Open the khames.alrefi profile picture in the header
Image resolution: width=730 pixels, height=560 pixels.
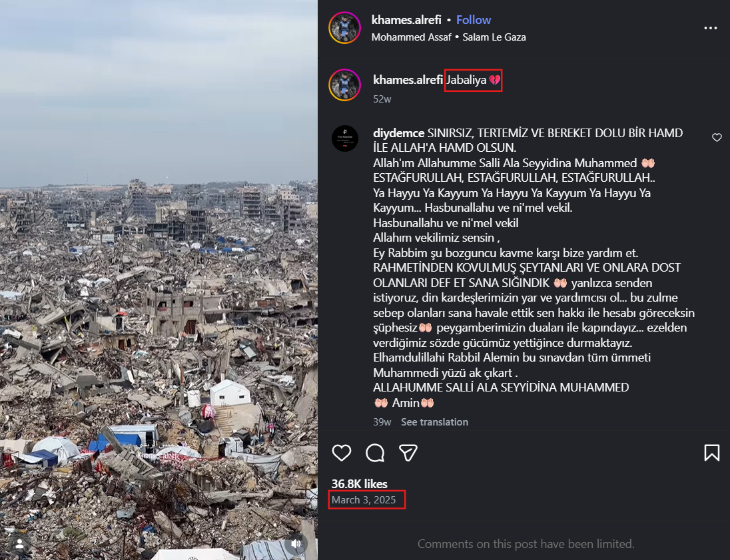point(344,28)
